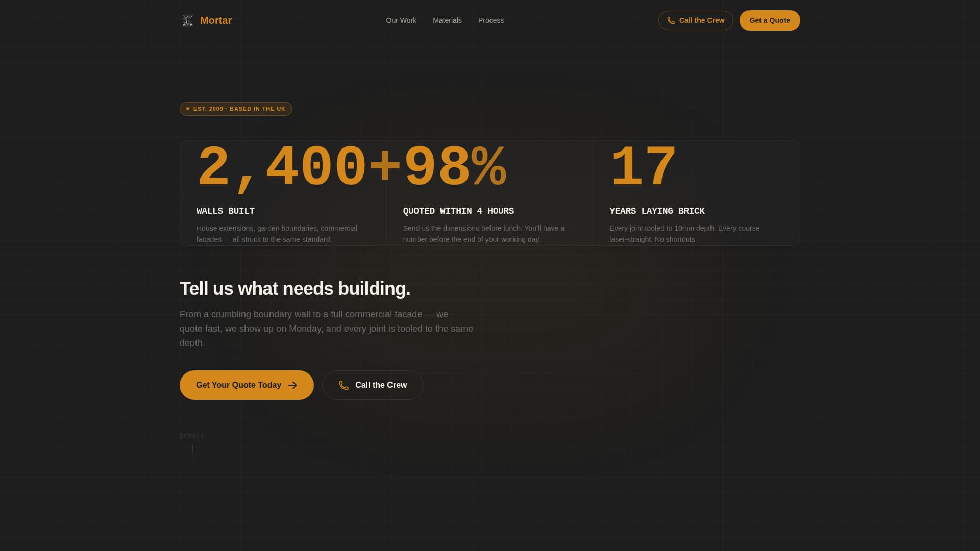Screen dimensions: 980x551
Task: Click the Get a Quote button
Action: pyautogui.click(x=770, y=20)
